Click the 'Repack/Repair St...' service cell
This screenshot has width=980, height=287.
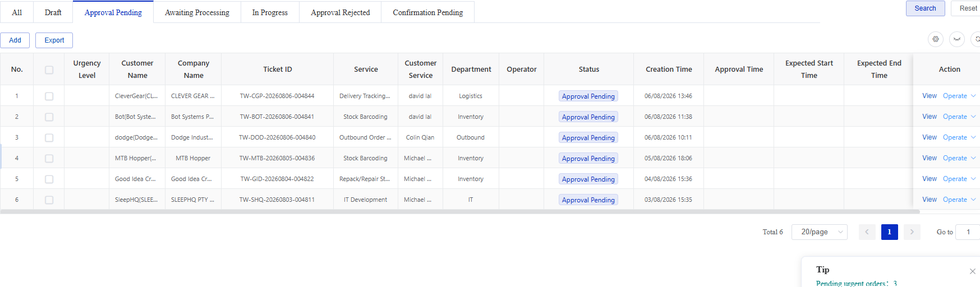tap(365, 179)
